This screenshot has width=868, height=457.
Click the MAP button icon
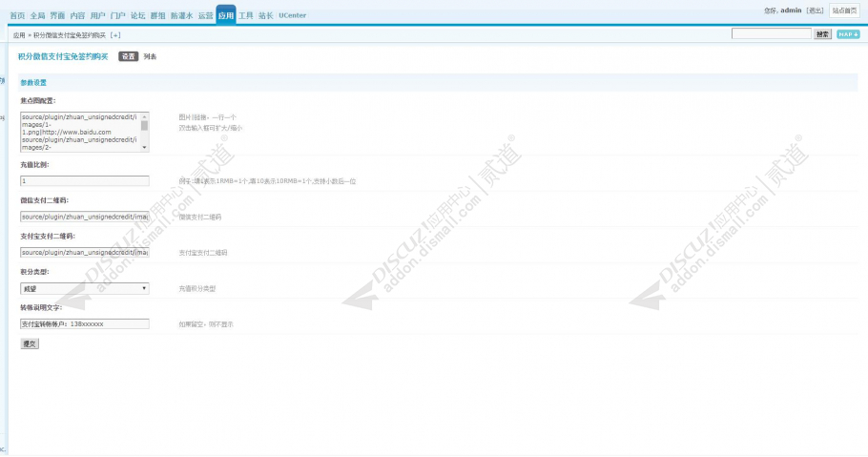coord(848,34)
